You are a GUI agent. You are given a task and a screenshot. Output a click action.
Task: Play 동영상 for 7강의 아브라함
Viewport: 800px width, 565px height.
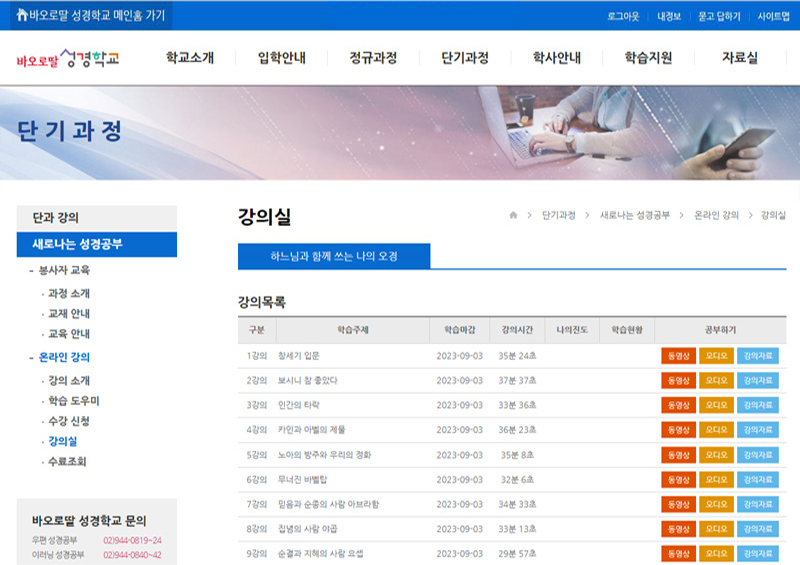679,504
